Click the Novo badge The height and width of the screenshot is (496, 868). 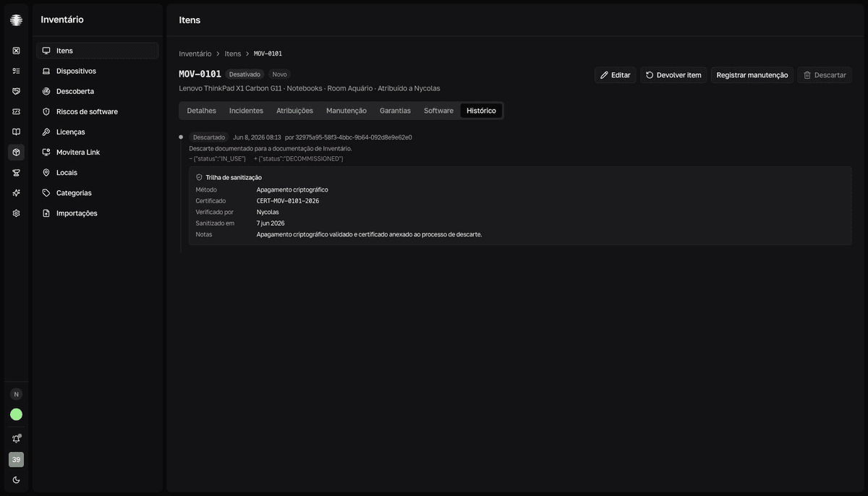[x=279, y=74]
